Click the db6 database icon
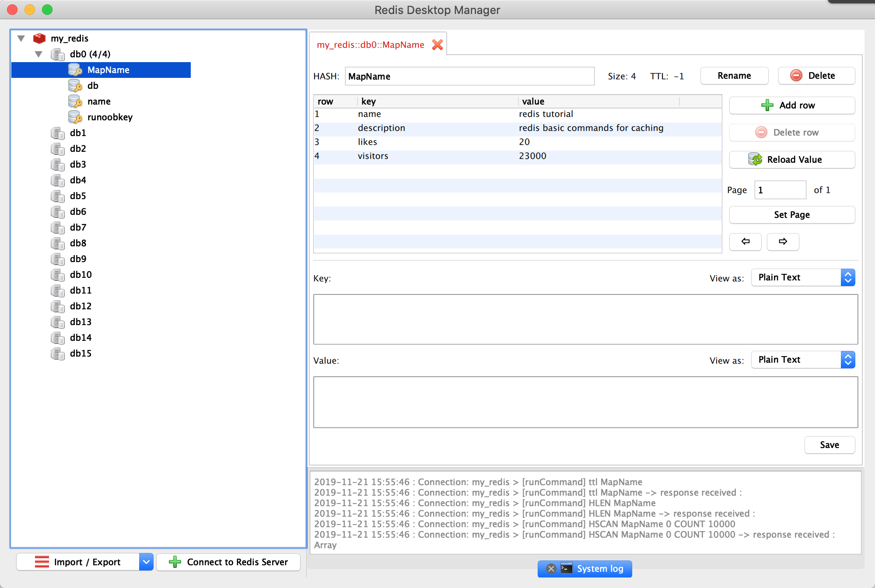 tap(58, 212)
